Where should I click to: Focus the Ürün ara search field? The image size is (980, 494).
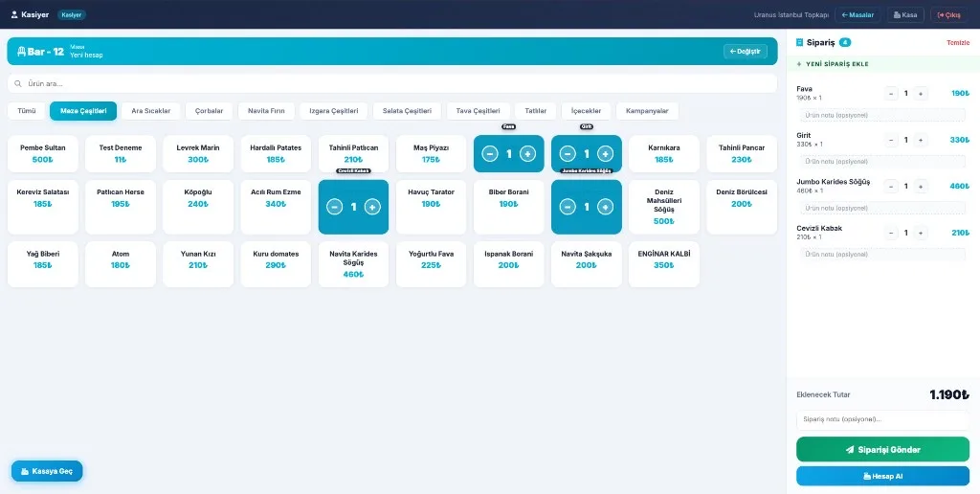(391, 83)
